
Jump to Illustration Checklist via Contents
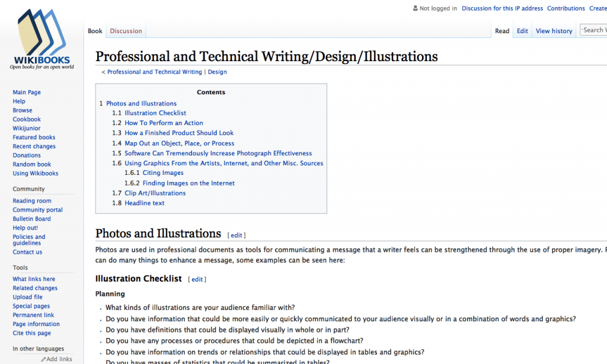tap(155, 113)
